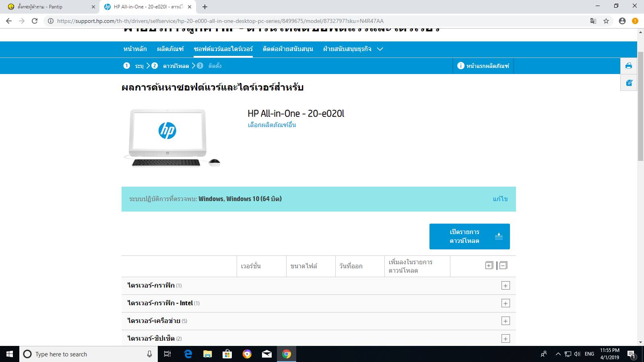
Task: Click the เปิดรายการดาวน์โหลด button
Action: tap(470, 237)
